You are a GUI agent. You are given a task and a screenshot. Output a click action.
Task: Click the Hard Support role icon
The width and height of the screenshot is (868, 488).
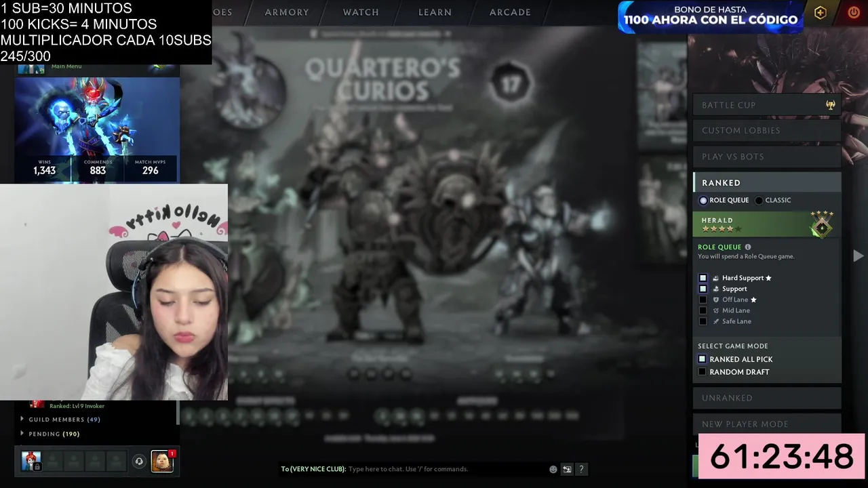click(715, 278)
